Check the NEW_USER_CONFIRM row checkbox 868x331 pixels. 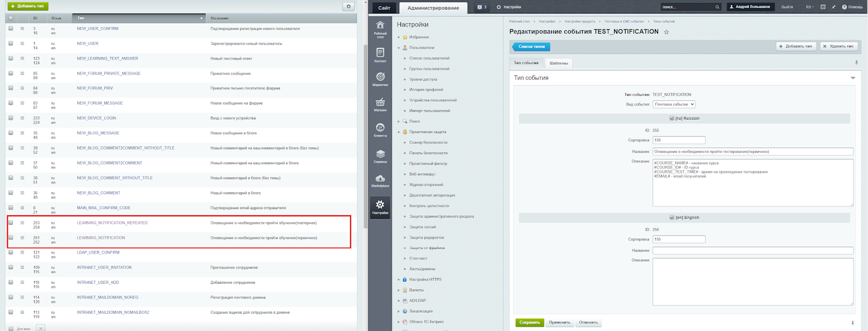point(10,28)
